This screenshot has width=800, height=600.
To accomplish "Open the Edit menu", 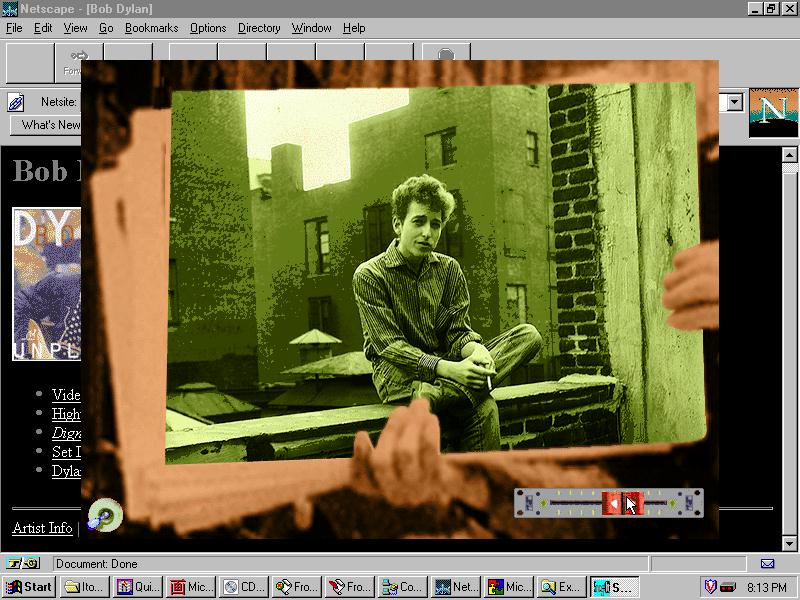I will 43,28.
